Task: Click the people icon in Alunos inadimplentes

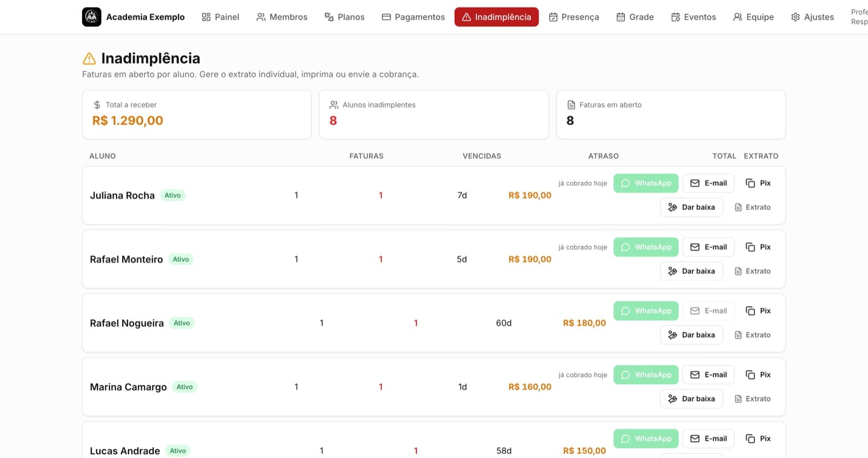Action: (x=334, y=105)
